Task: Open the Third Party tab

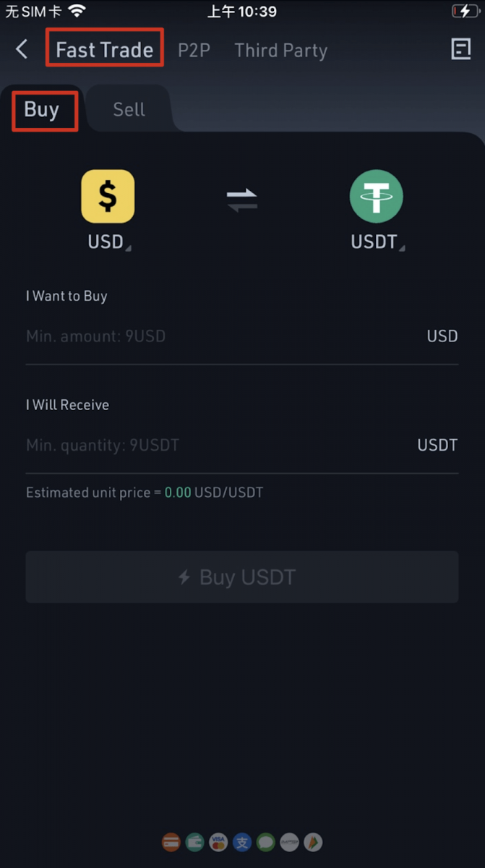Action: click(280, 50)
